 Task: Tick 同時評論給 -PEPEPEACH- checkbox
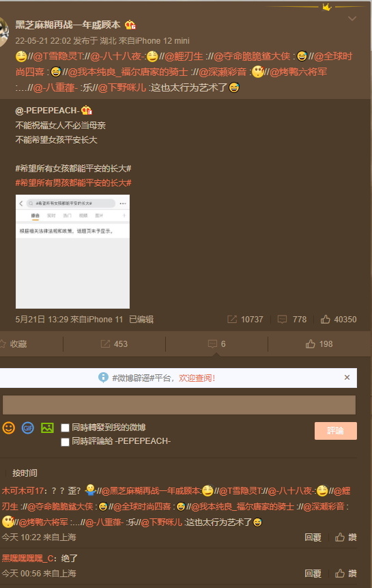coord(65,442)
